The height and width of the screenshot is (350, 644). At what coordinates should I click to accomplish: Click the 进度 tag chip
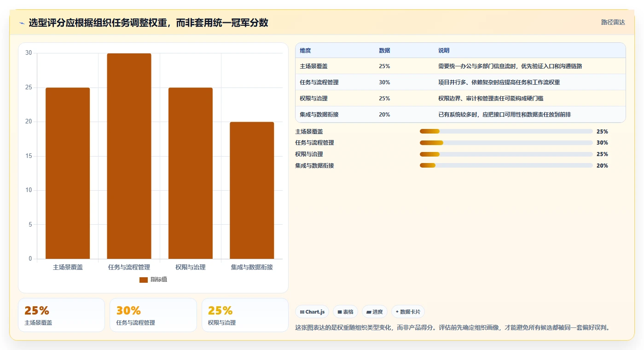click(375, 312)
